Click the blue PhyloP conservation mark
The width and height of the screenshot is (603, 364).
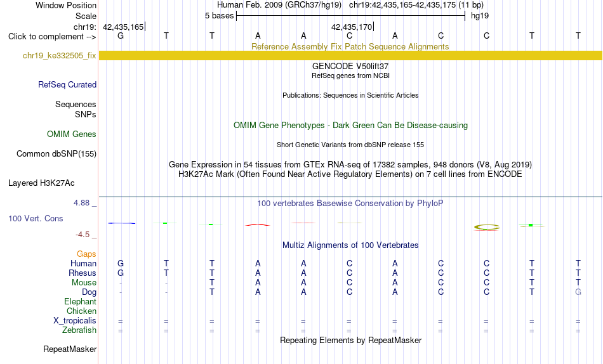[x=121, y=223]
